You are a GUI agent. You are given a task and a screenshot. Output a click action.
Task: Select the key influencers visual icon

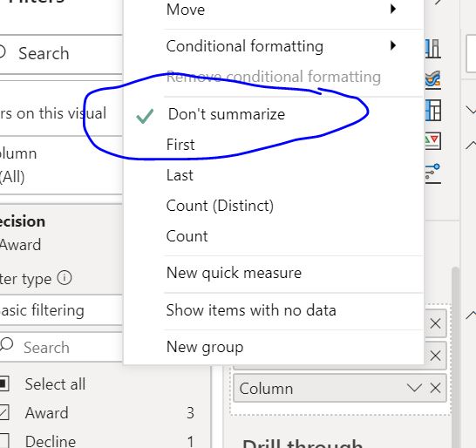click(433, 173)
